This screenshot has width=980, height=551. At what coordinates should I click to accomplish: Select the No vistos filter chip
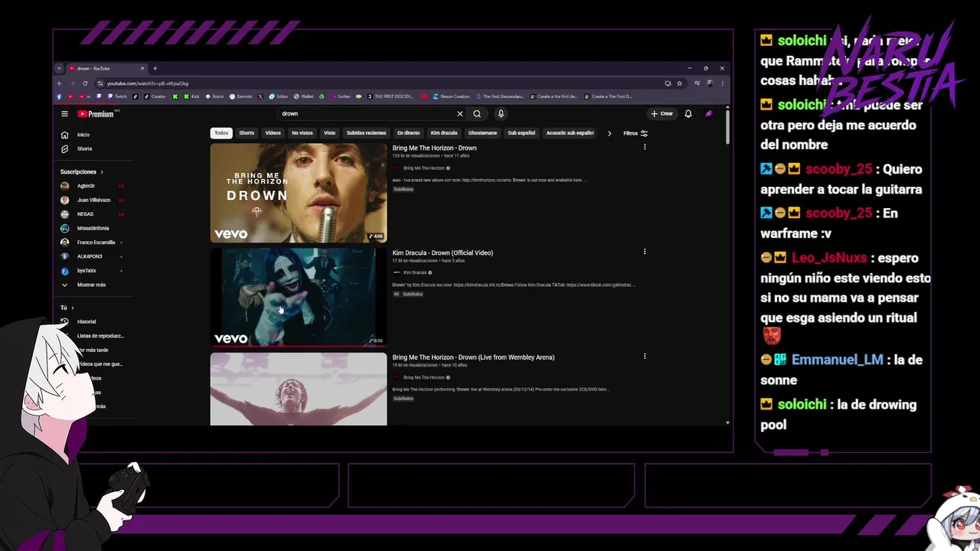coord(302,133)
